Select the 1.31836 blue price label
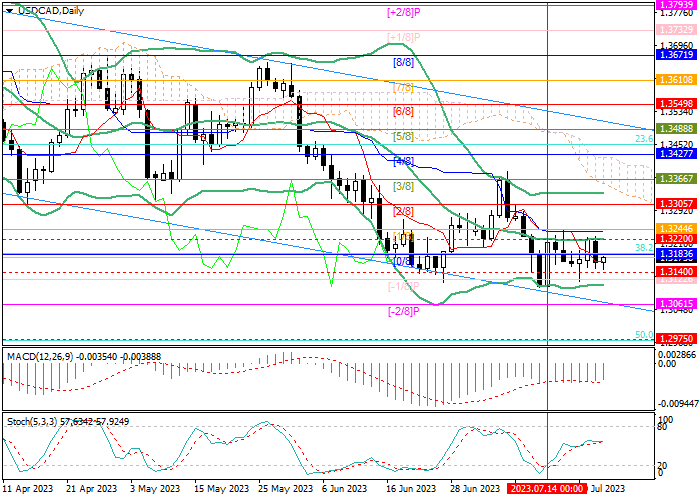Image resolution: width=700 pixels, height=500 pixels. 677,254
